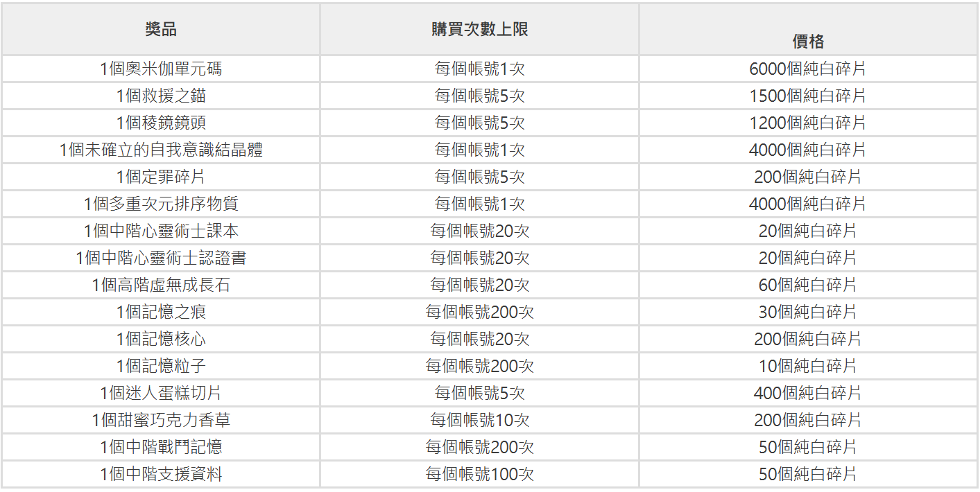Click the 1個記憶之痕 prize cell
The image size is (980, 492).
click(x=161, y=312)
